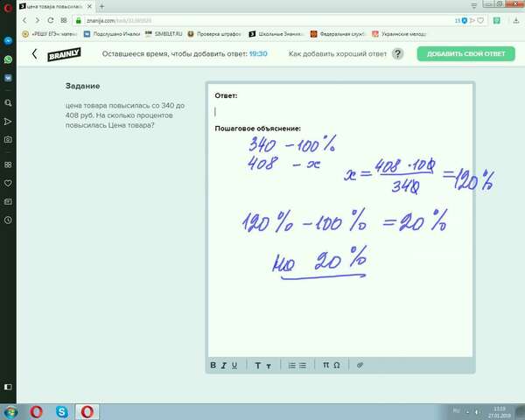Viewport: 525px width, 420px height.
Task: Open the SIMBILET.RU bookmark
Action: click(x=164, y=34)
